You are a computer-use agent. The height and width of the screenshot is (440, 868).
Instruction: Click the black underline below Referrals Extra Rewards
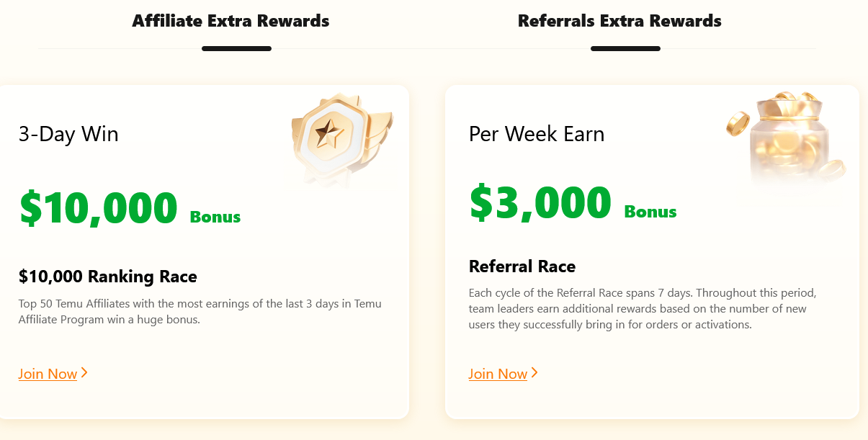[625, 48]
